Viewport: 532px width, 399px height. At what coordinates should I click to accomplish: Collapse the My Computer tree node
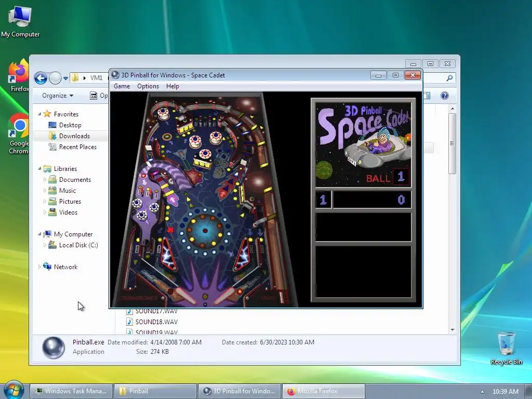point(39,234)
